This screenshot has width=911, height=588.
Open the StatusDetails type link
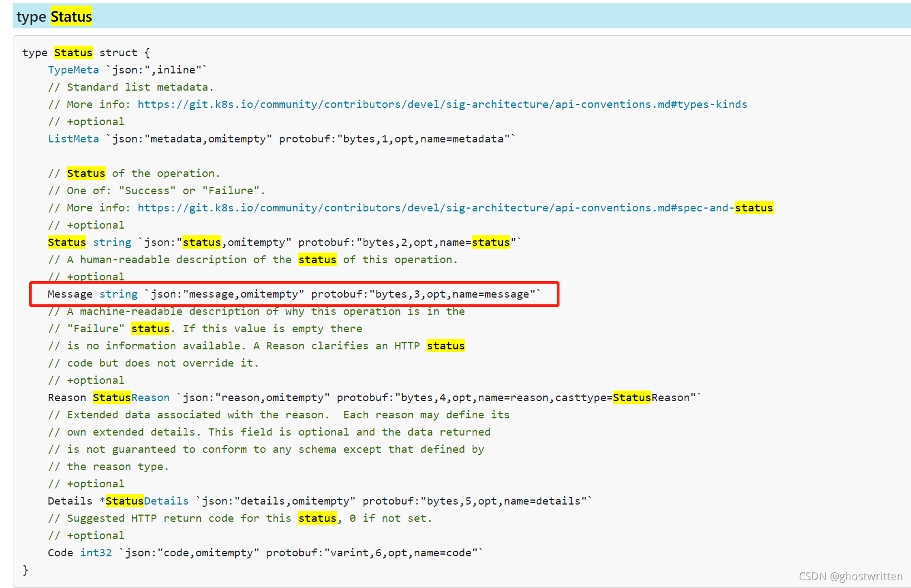[147, 501]
